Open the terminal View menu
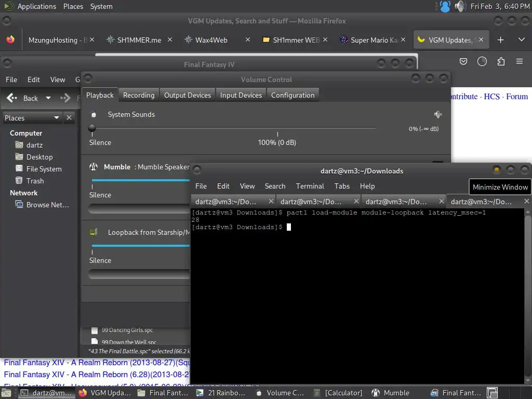532x399 pixels. click(x=247, y=187)
